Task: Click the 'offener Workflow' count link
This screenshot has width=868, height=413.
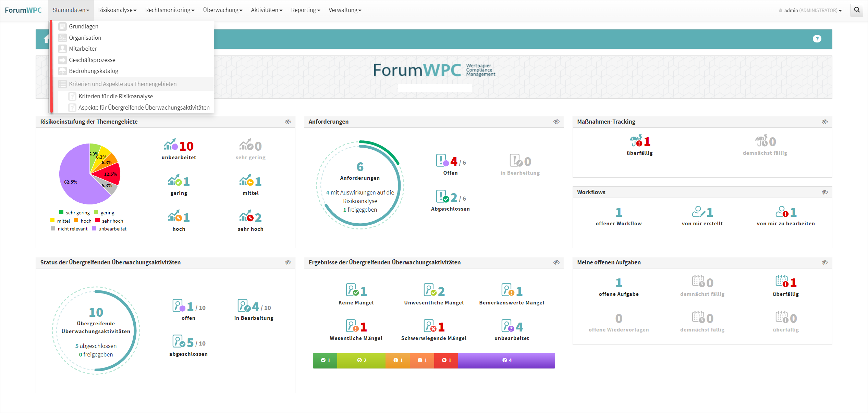Action: pos(619,212)
